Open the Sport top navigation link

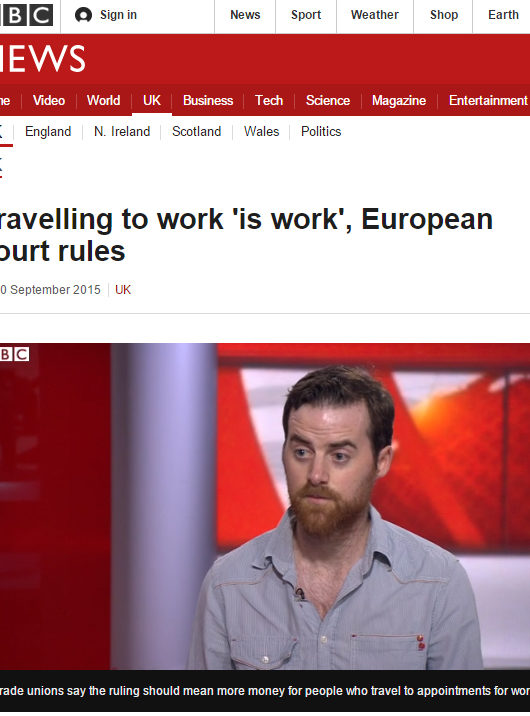point(306,15)
